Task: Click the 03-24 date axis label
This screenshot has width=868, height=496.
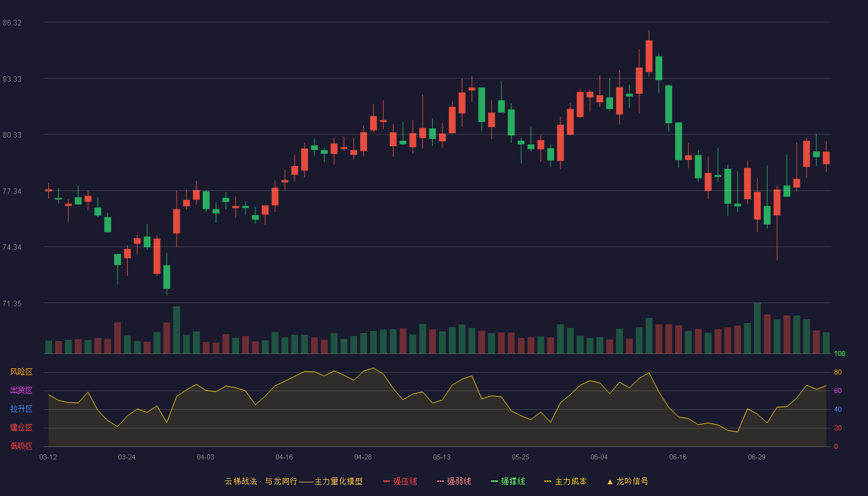Action: (x=126, y=457)
